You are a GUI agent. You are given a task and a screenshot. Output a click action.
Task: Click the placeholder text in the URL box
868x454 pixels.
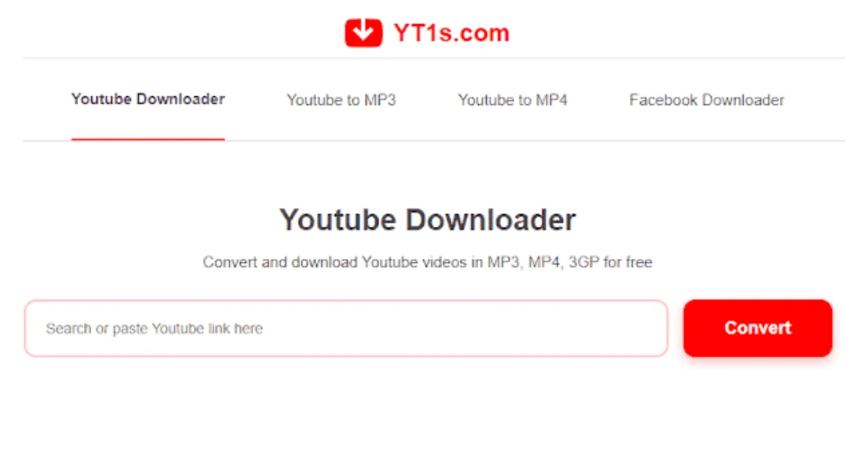[x=154, y=329]
